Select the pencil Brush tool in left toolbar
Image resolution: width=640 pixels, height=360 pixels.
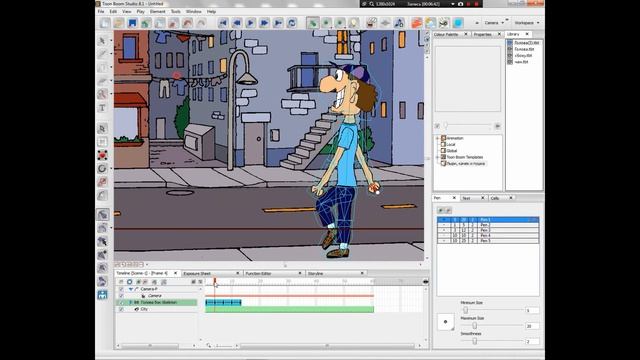[x=102, y=54]
